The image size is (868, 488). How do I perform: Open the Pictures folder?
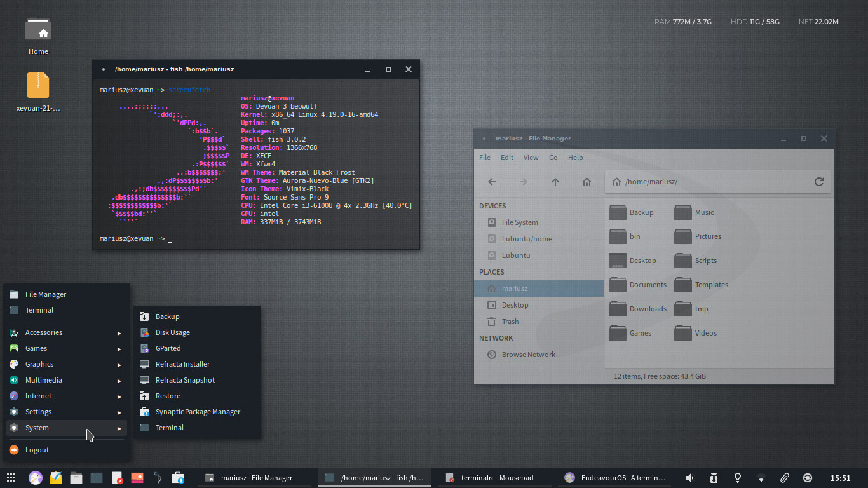click(x=698, y=236)
